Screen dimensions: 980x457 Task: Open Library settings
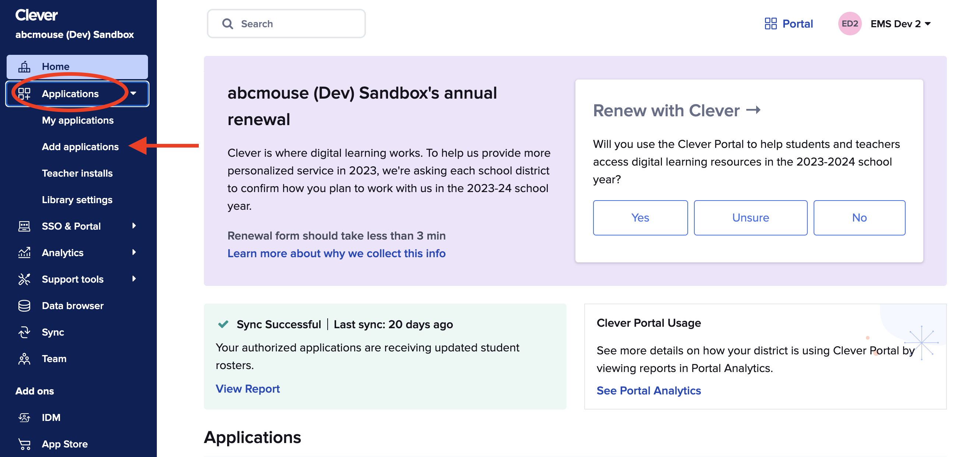(77, 199)
